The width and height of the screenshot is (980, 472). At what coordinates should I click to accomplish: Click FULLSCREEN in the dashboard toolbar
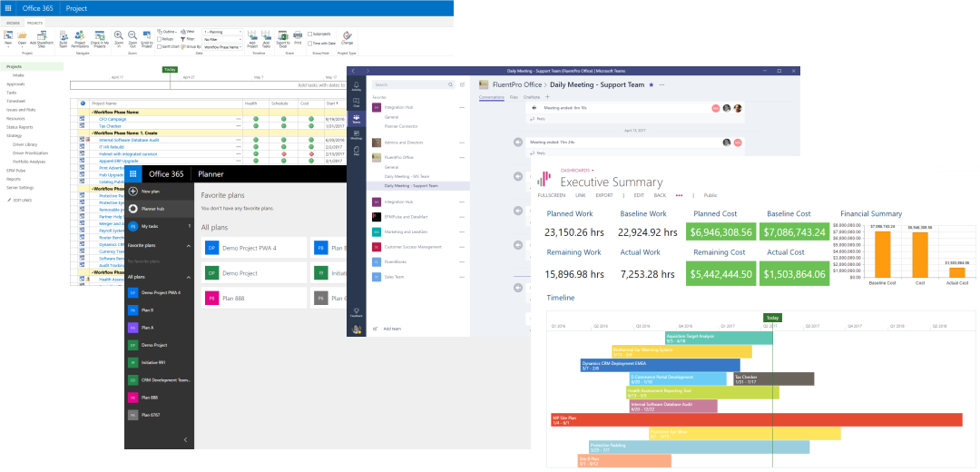[552, 195]
